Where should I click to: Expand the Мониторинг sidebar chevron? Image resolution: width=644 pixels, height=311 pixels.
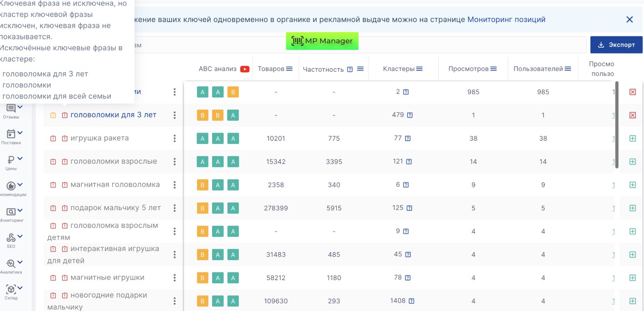tap(20, 211)
